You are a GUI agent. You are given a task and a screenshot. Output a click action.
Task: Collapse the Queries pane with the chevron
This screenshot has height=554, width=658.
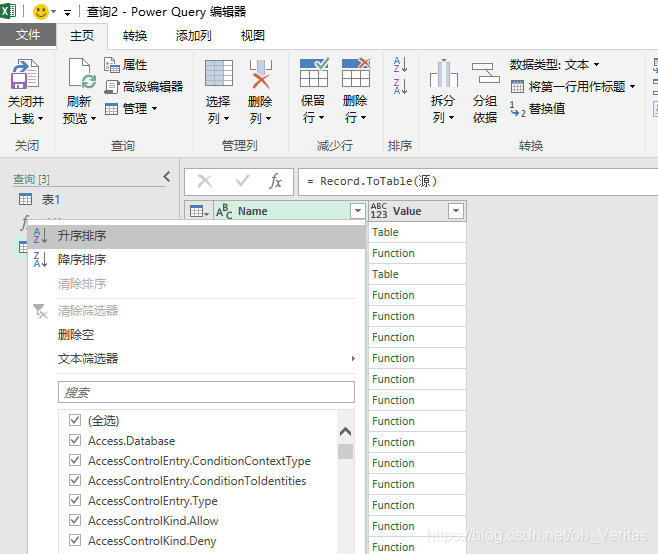(x=167, y=177)
